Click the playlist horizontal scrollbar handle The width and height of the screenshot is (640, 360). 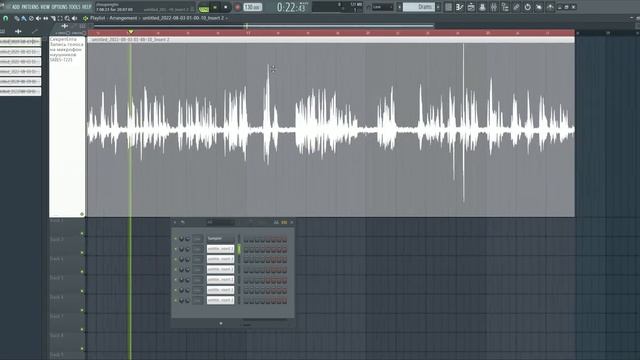click(264, 26)
